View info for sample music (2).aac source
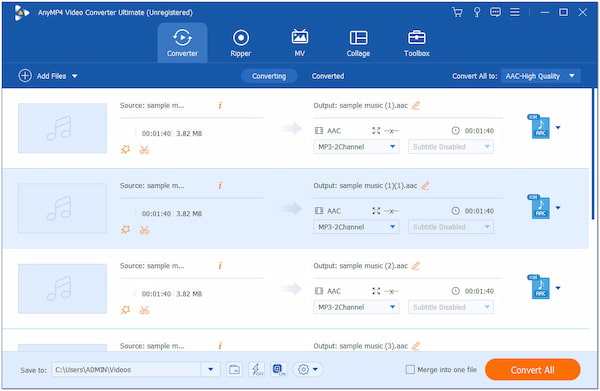 tap(220, 266)
